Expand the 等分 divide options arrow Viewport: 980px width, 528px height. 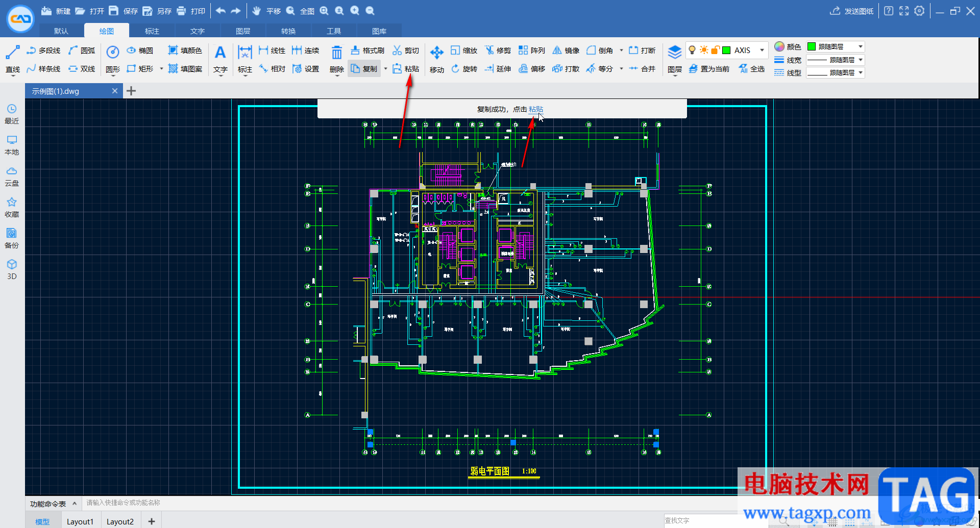(x=621, y=69)
